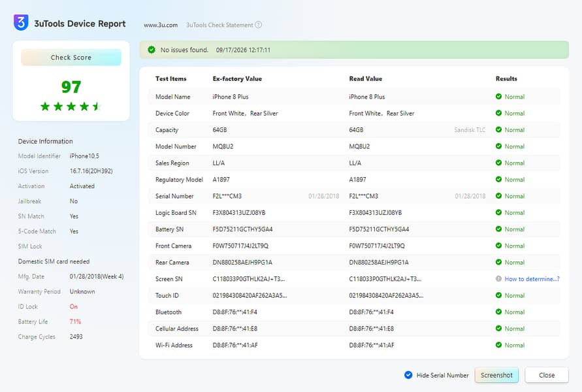
Task: Click the star rating under score 97
Action: pos(71,106)
